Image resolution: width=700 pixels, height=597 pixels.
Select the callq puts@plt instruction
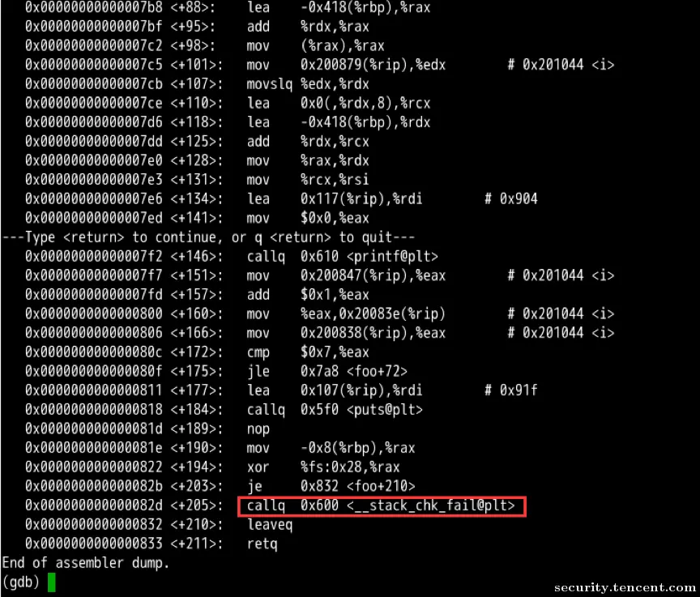(335, 410)
